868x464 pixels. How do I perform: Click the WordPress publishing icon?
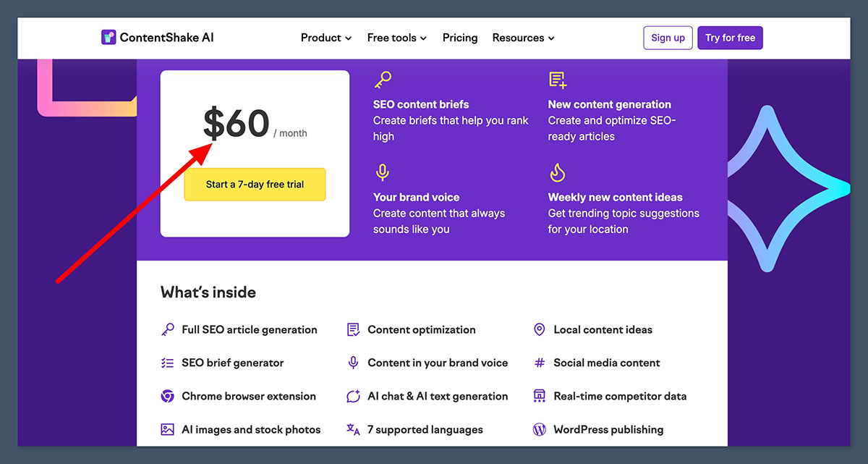click(x=539, y=429)
